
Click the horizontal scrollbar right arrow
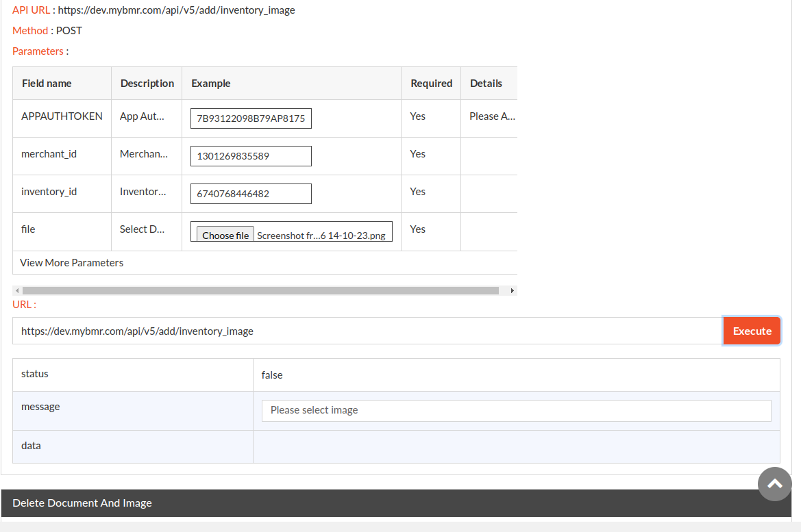[512, 290]
